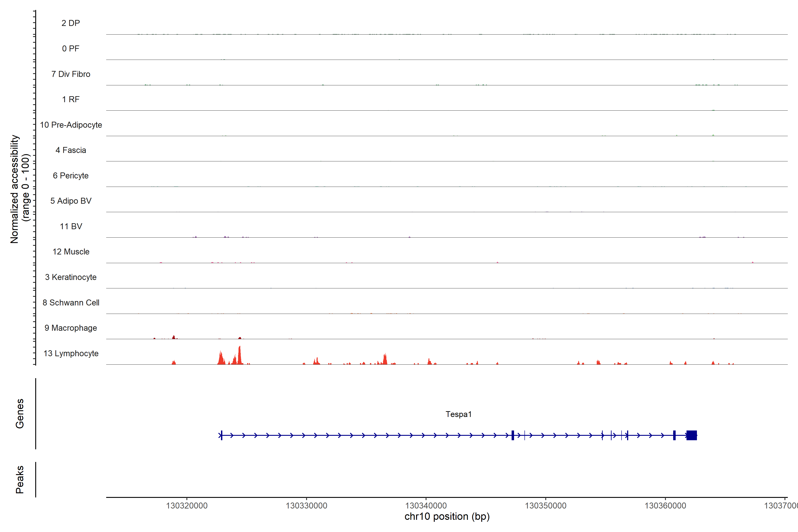Click the 8 Schwann Cell track label
Viewport: 798px width, 532px height.
[x=71, y=302]
